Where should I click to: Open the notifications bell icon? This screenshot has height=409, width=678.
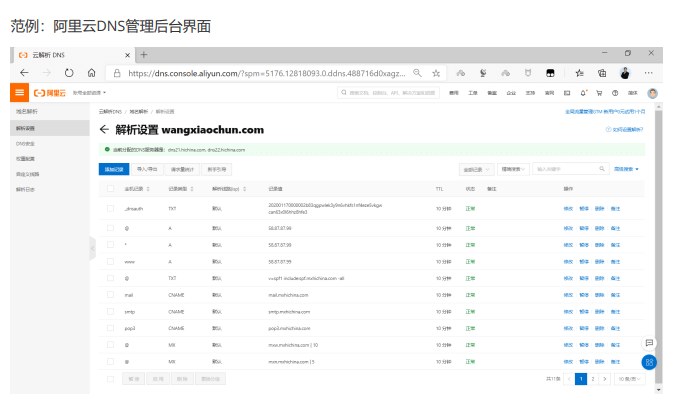tap(583, 93)
